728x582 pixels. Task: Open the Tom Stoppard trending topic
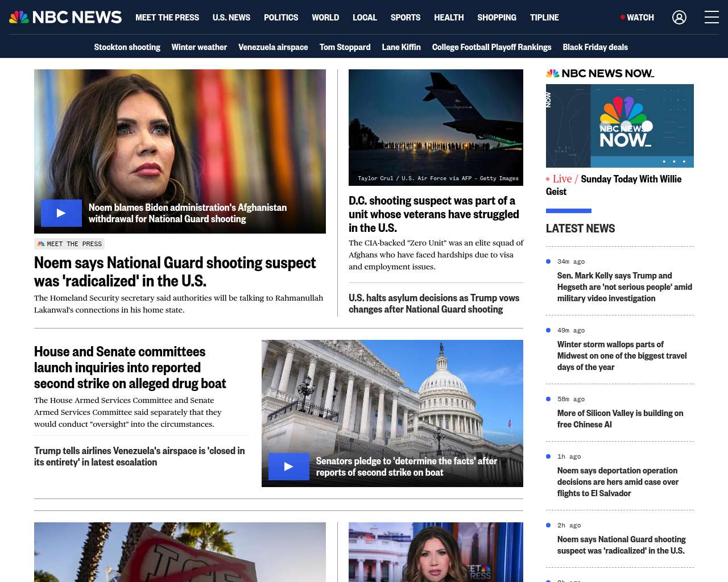coord(345,47)
